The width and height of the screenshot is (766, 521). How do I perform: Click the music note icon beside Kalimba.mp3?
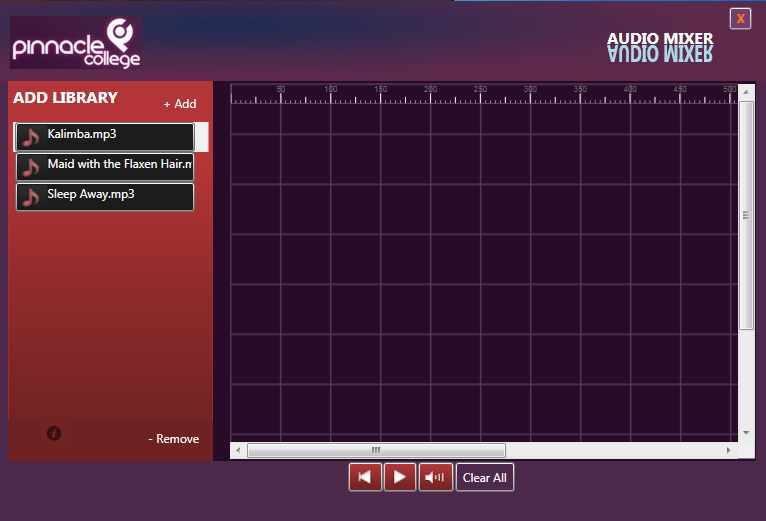31,137
